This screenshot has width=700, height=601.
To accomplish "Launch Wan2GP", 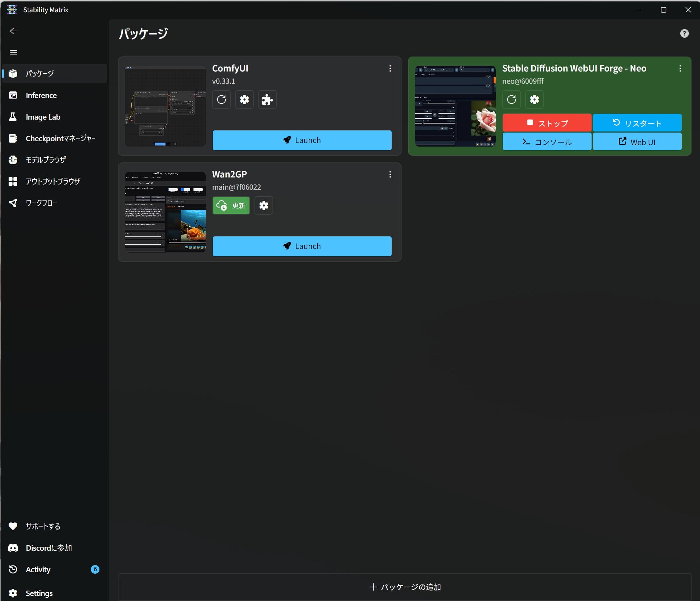I will point(302,246).
